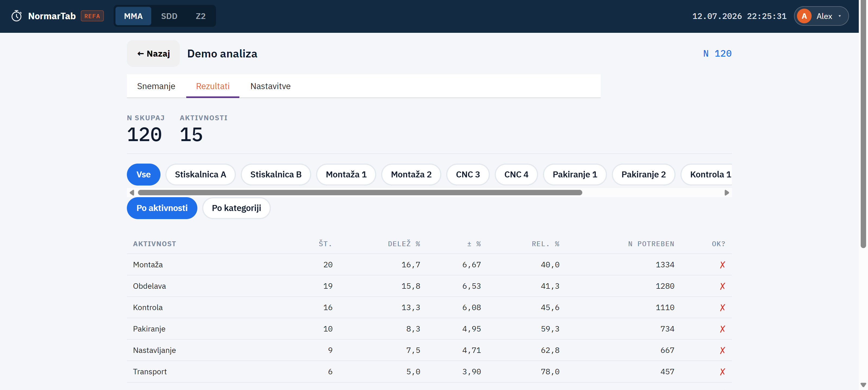Select the Kontrola activity row name
The image size is (868, 390).
pos(147,307)
